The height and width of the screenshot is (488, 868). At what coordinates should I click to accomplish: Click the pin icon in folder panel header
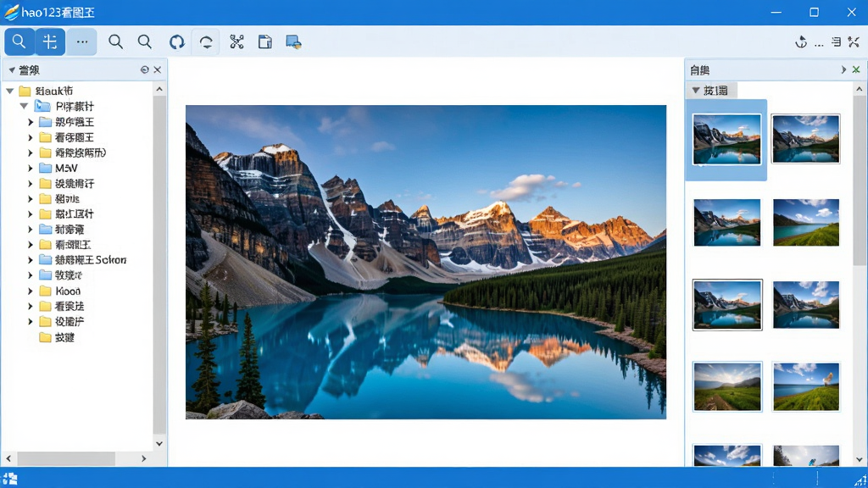(x=144, y=69)
